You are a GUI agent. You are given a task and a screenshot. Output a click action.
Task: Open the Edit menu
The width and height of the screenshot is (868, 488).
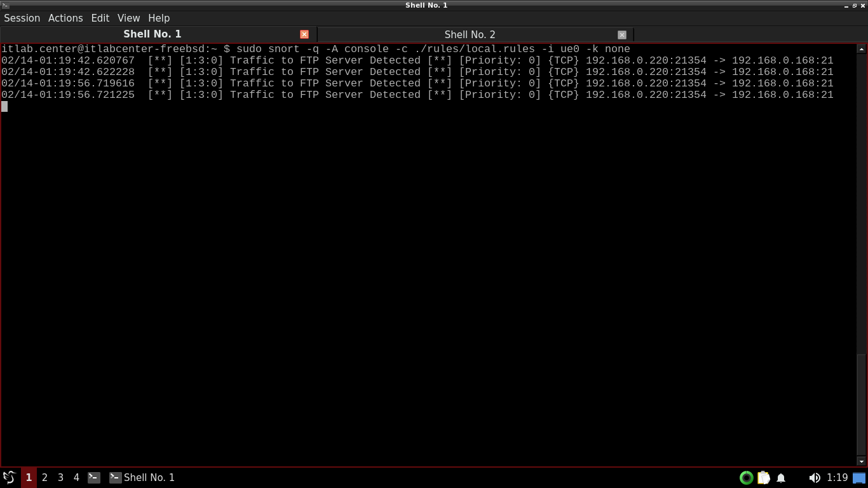pos(100,18)
